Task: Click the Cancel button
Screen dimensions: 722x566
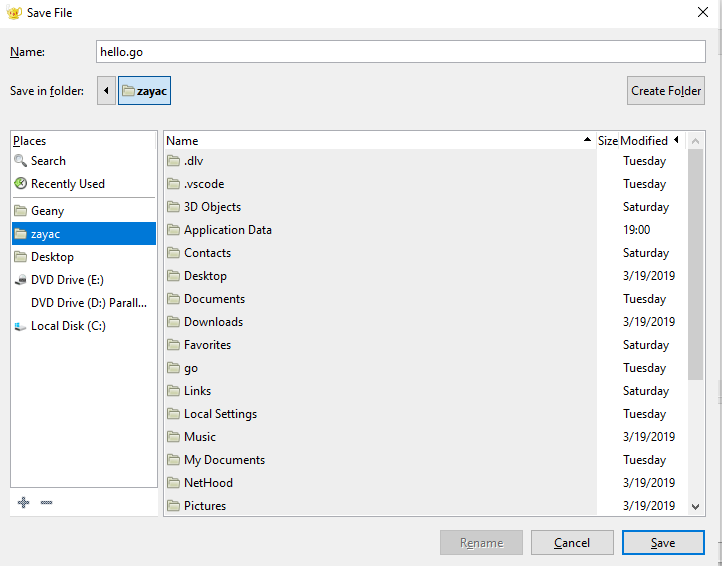Action: coord(572,543)
